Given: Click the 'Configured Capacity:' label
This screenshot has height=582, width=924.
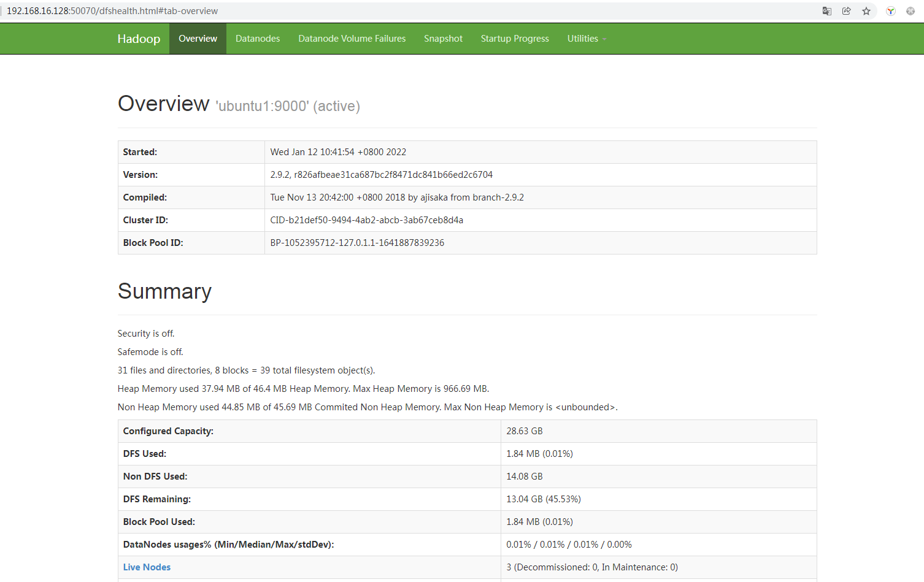Looking at the screenshot, I should tap(168, 431).
